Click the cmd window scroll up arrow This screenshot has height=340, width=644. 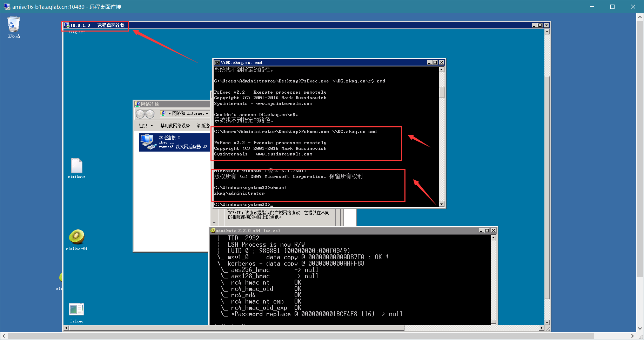pos(442,69)
